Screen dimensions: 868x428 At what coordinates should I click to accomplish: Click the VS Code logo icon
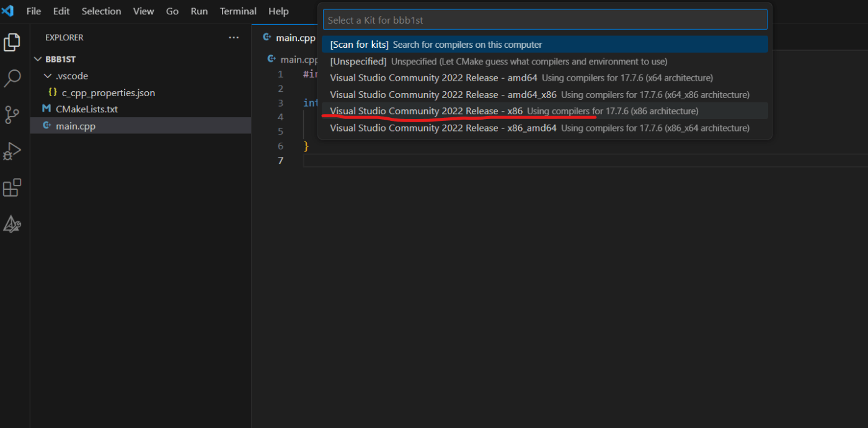coord(7,11)
